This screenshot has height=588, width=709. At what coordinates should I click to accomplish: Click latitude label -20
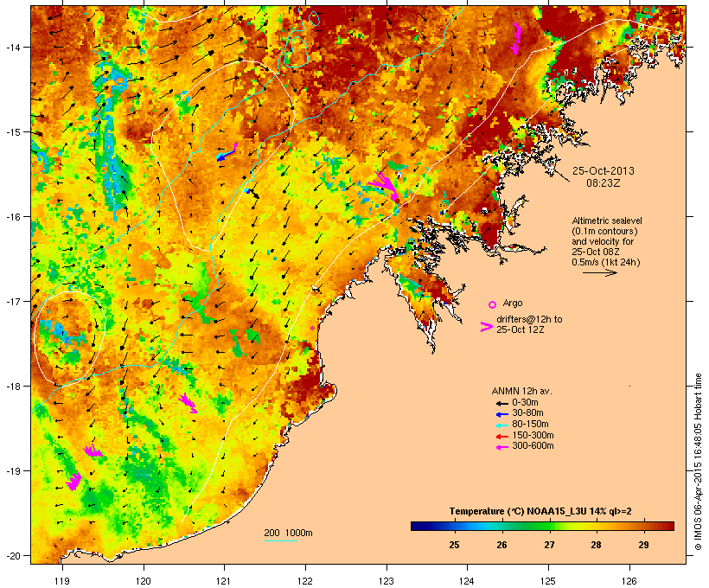pos(12,555)
